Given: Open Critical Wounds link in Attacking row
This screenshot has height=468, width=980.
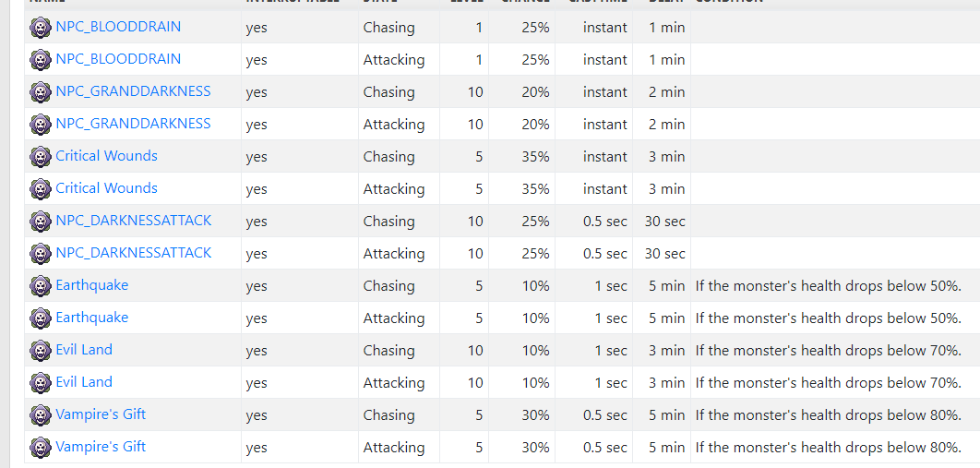Looking at the screenshot, I should [x=106, y=188].
